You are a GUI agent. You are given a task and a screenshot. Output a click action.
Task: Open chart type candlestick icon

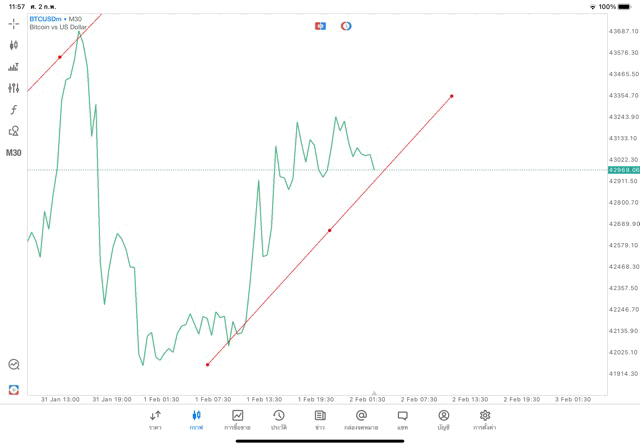(14, 45)
